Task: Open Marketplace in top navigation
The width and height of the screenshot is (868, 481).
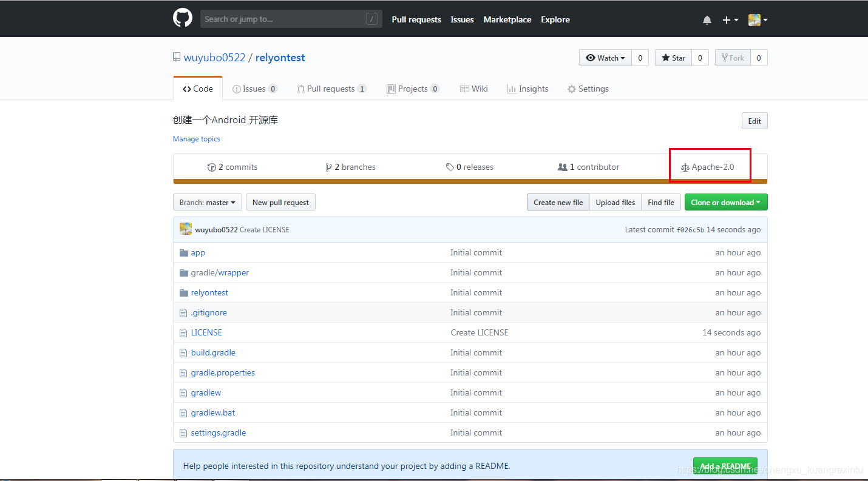Action: point(507,19)
